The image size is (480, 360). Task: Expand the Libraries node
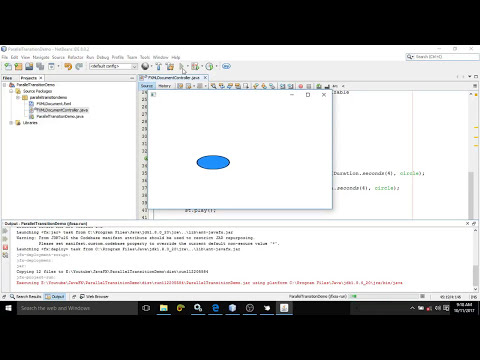pos(11,123)
